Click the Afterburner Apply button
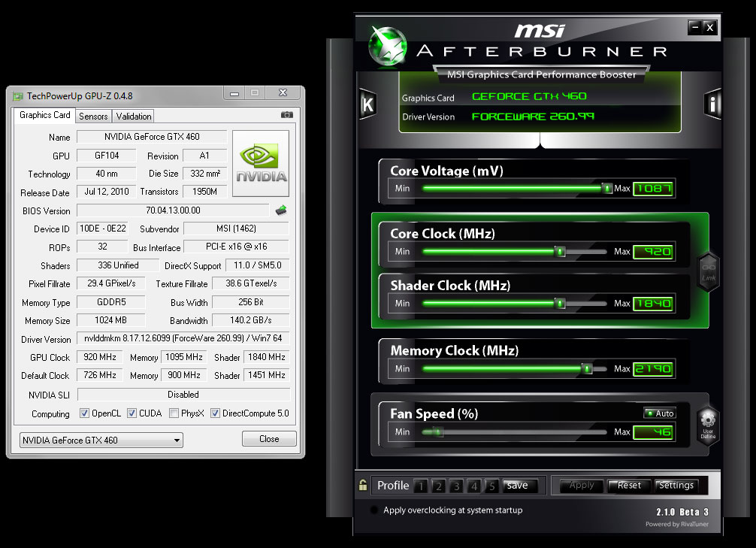This screenshot has width=756, height=548. click(x=582, y=486)
